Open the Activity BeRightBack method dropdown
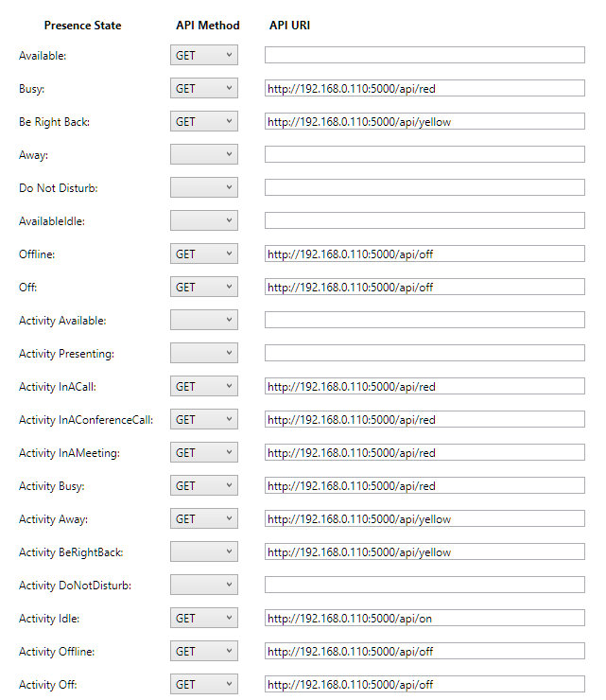Screen dimensions: 606x700 point(204,551)
